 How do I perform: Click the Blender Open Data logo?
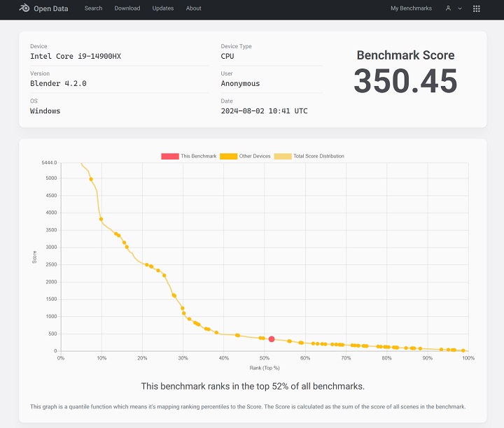coord(24,8)
